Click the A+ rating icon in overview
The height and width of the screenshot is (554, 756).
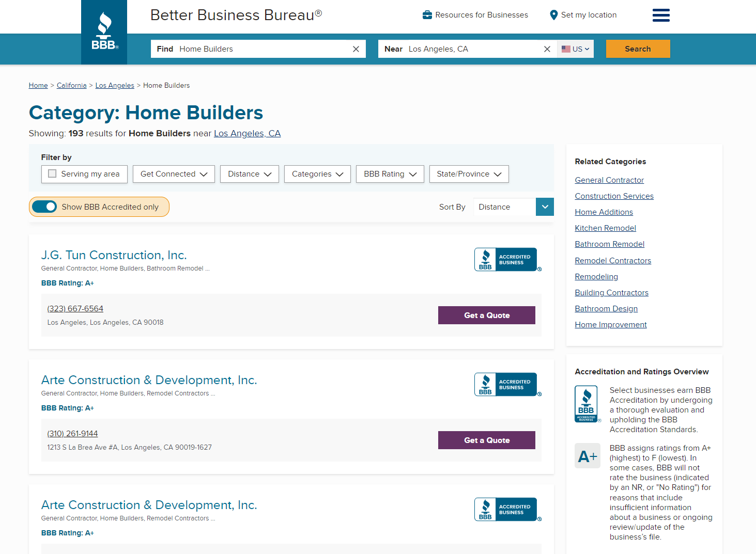[588, 456]
